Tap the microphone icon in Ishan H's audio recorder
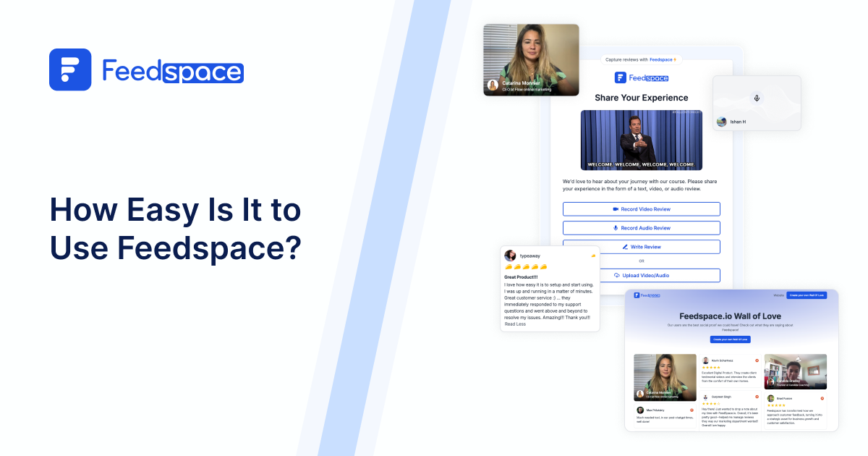 tap(757, 96)
